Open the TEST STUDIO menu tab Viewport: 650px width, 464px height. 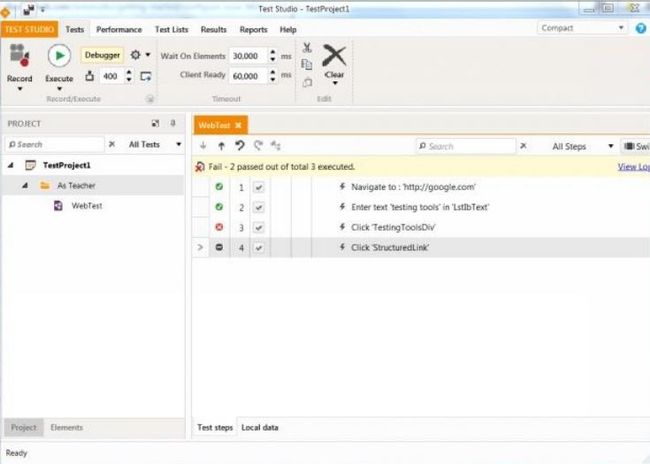(x=29, y=29)
